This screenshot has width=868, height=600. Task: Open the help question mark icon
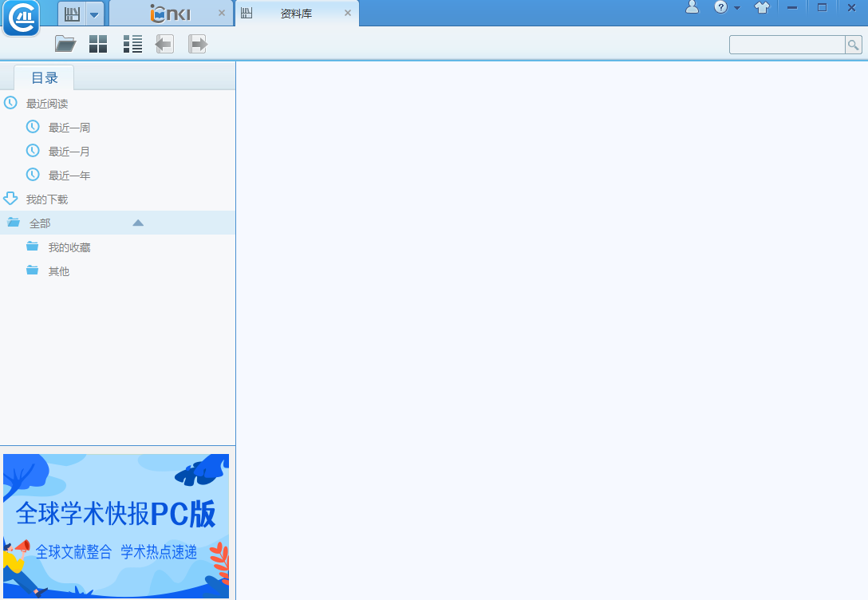(720, 7)
